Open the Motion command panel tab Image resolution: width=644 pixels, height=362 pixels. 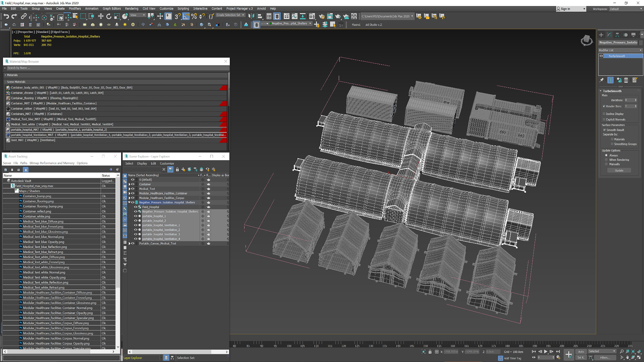pos(625,35)
